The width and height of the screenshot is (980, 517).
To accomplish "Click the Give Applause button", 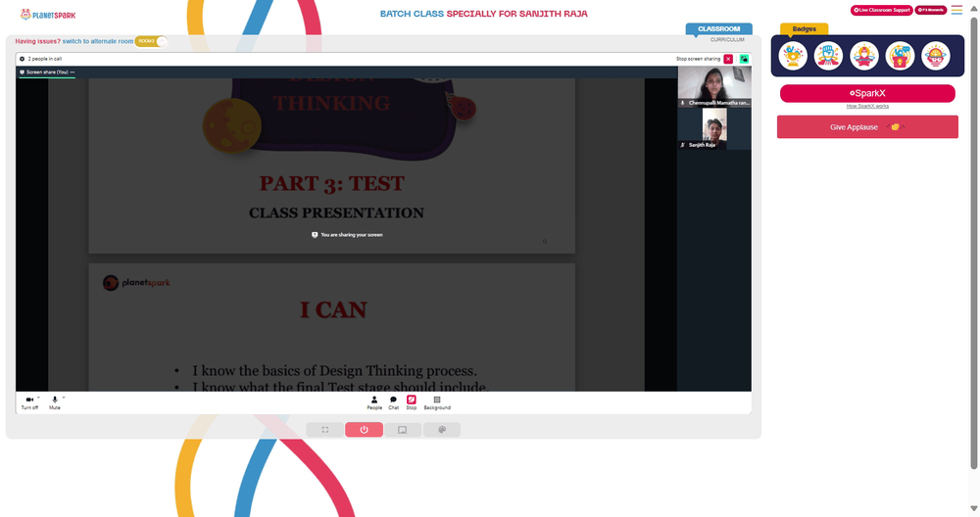I will click(x=867, y=126).
